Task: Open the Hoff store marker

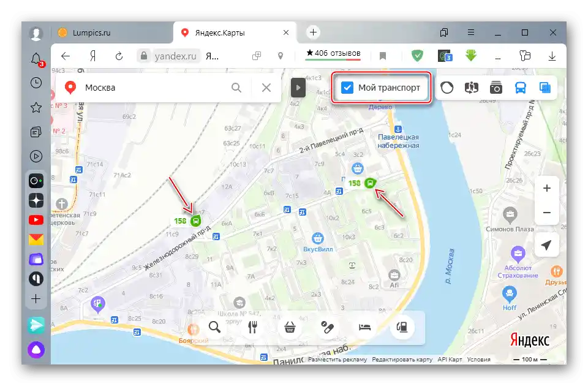Action: tap(509, 294)
